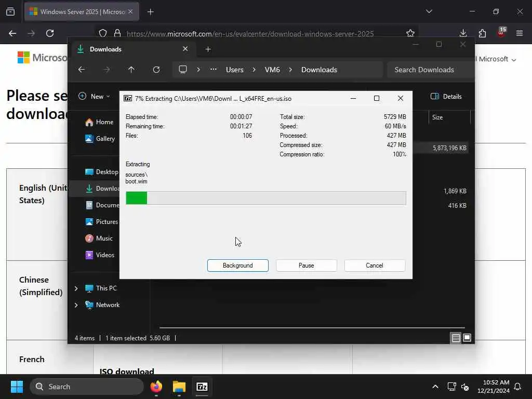This screenshot has height=399, width=532.
Task: Click the 1,869 KB file size
Action: coord(455,191)
